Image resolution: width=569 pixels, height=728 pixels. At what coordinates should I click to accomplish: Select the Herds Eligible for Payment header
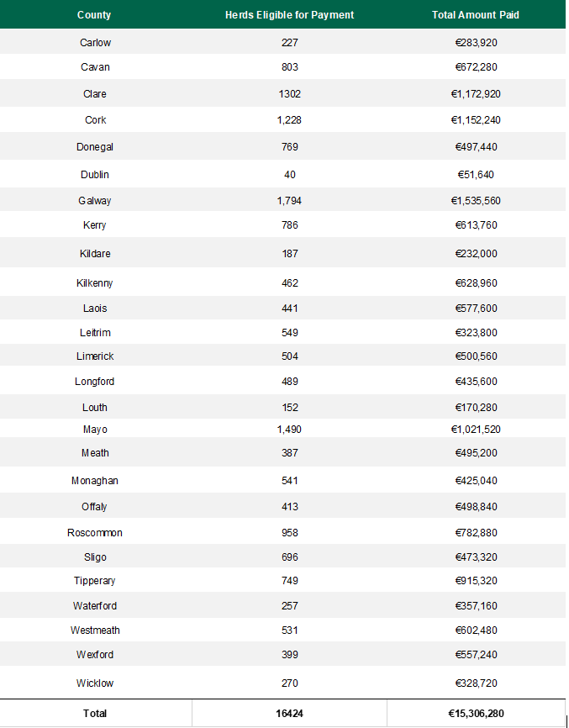point(289,15)
